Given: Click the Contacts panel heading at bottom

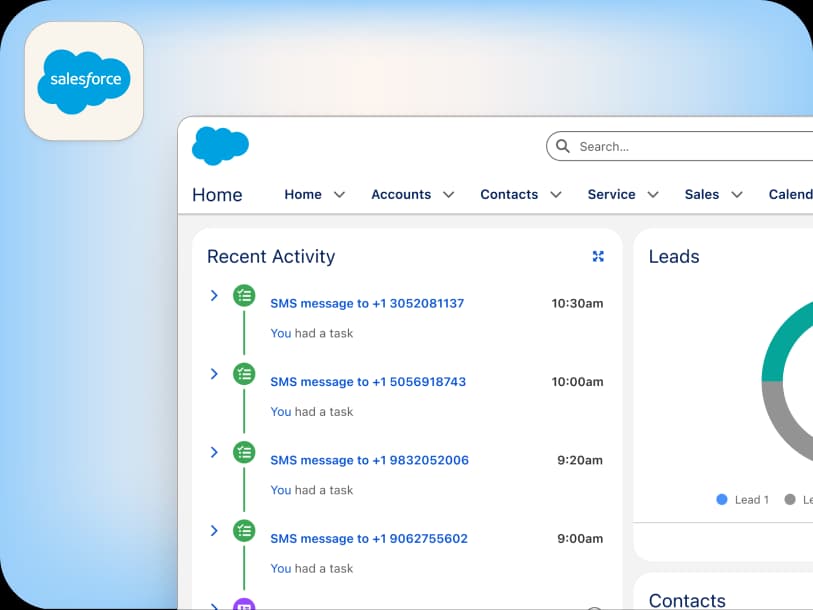Looking at the screenshot, I should (687, 600).
